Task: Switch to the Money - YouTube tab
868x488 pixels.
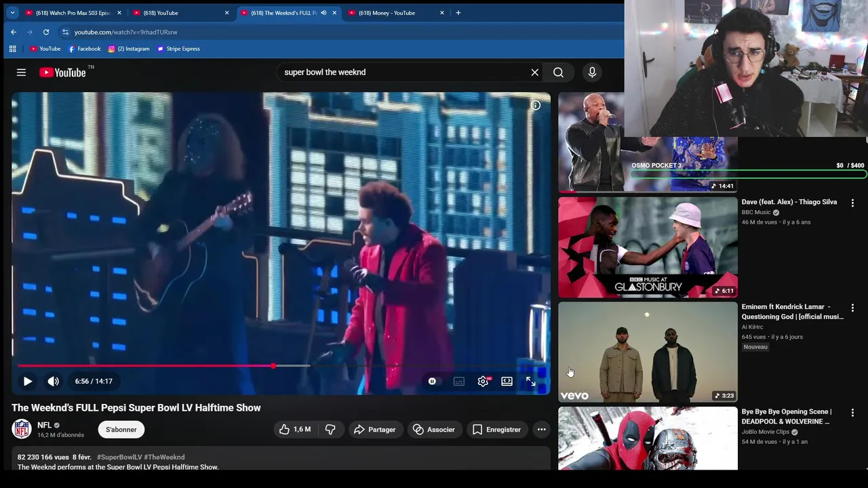Action: coord(396,13)
